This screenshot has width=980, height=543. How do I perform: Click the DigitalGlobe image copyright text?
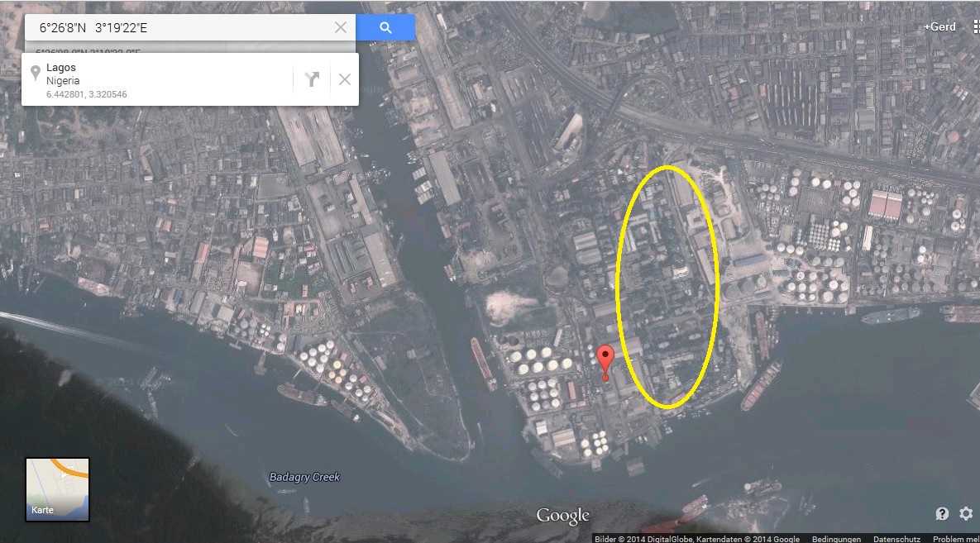(x=696, y=539)
